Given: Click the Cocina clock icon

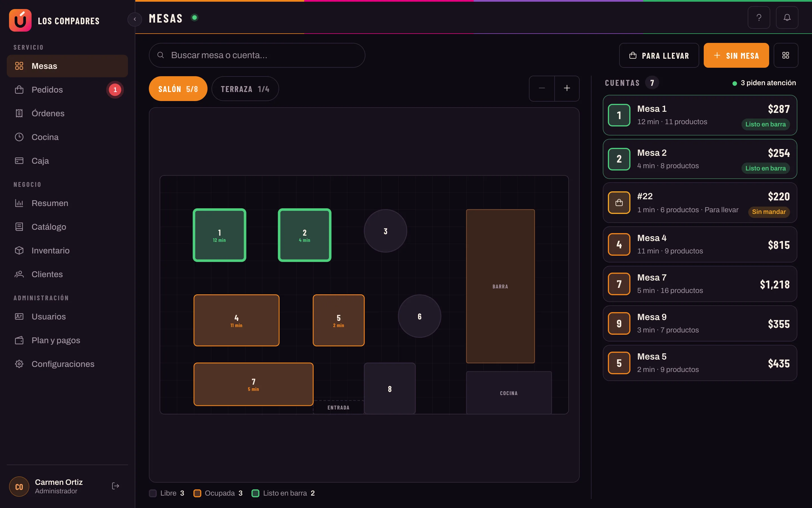Looking at the screenshot, I should pyautogui.click(x=19, y=137).
